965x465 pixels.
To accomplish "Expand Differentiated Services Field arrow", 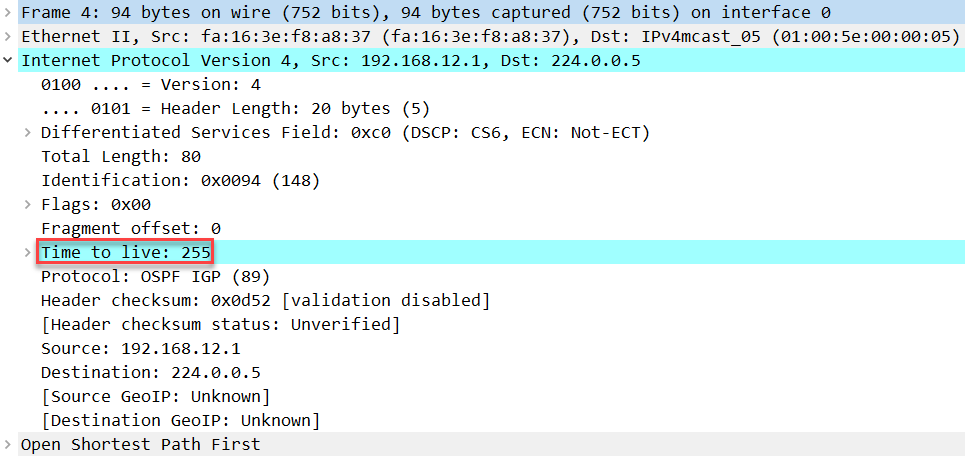I will pos(28,132).
